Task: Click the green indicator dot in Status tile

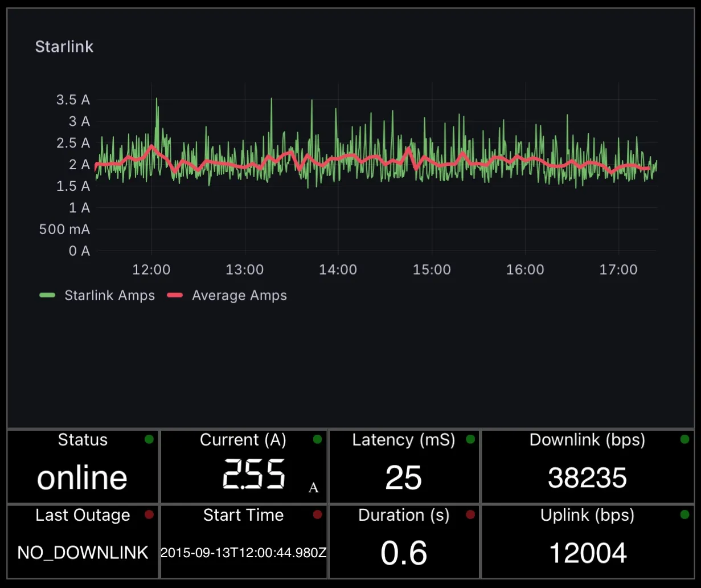Action: pyautogui.click(x=149, y=439)
